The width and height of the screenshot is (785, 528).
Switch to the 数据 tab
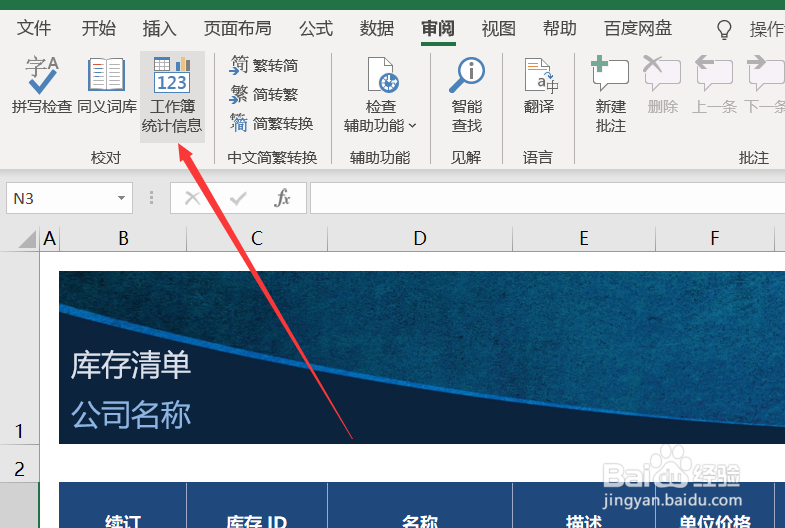[376, 28]
